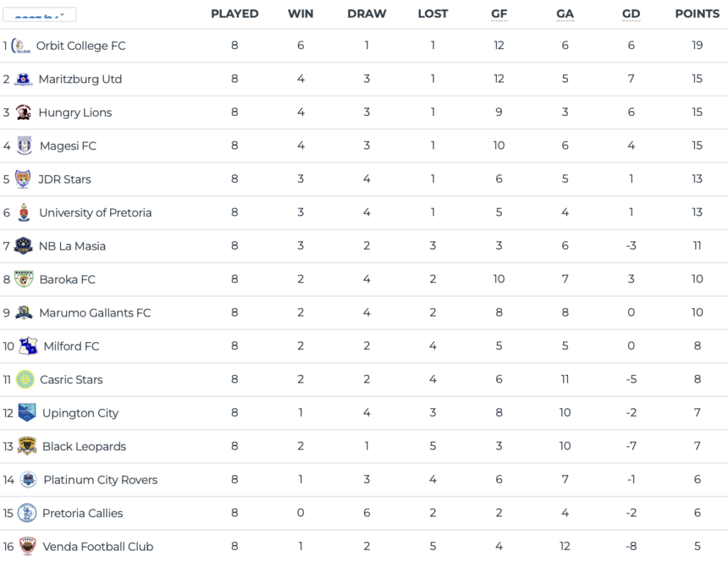
Task: Click the Orbit College FC crest icon
Action: 21,46
